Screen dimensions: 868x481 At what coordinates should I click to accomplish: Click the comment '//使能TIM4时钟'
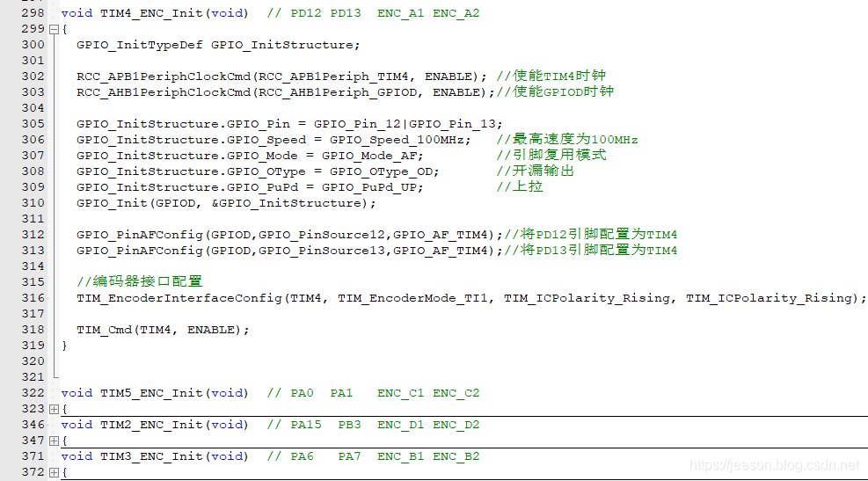pos(551,76)
